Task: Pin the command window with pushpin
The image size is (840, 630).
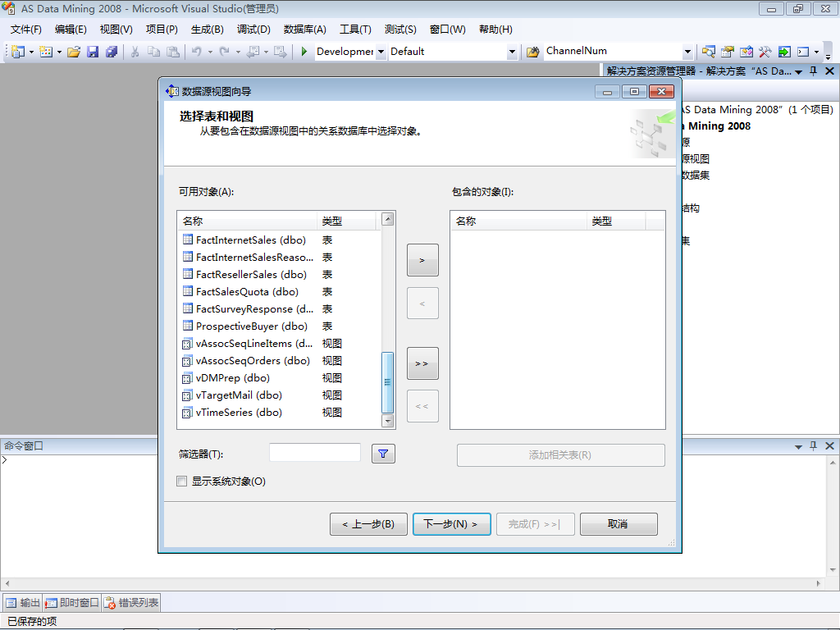Action: click(x=813, y=445)
